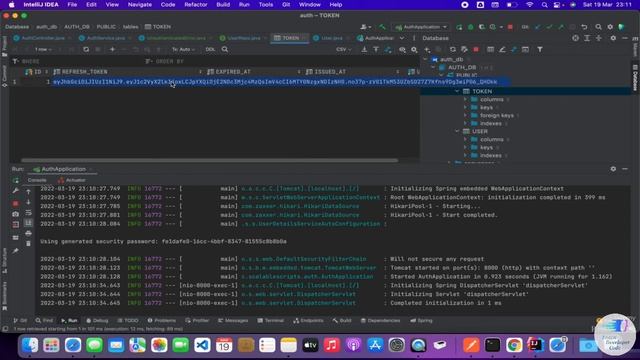Open IDE settings gear in top toolbar
640x360 pixels.
pos(610,27)
